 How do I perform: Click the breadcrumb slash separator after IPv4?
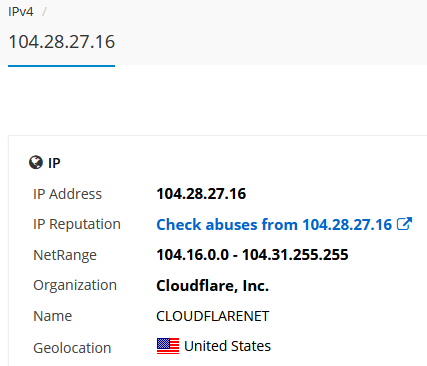[44, 12]
